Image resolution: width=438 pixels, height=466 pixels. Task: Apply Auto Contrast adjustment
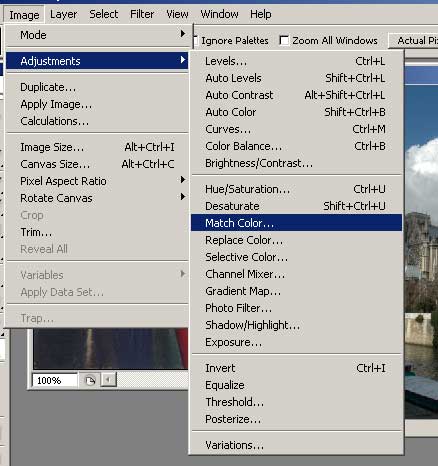296,95
